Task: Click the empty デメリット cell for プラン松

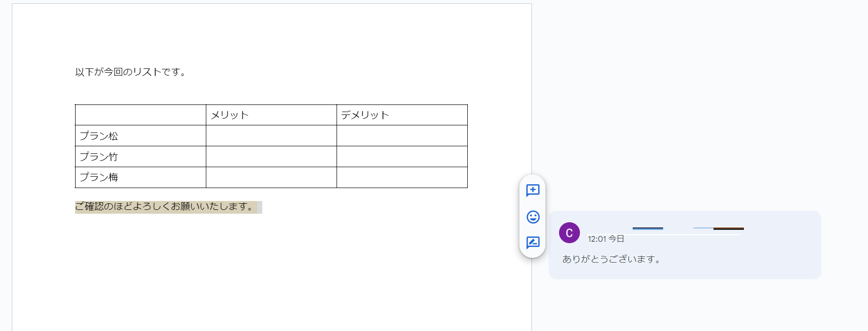Action: tap(402, 136)
